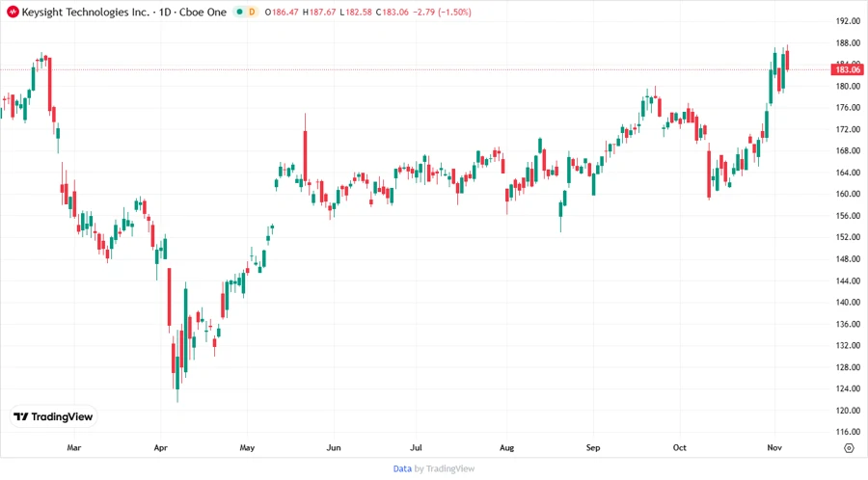Image resolution: width=868 pixels, height=480 pixels.
Task: Click the 152.00 price axis label
Action: click(848, 237)
